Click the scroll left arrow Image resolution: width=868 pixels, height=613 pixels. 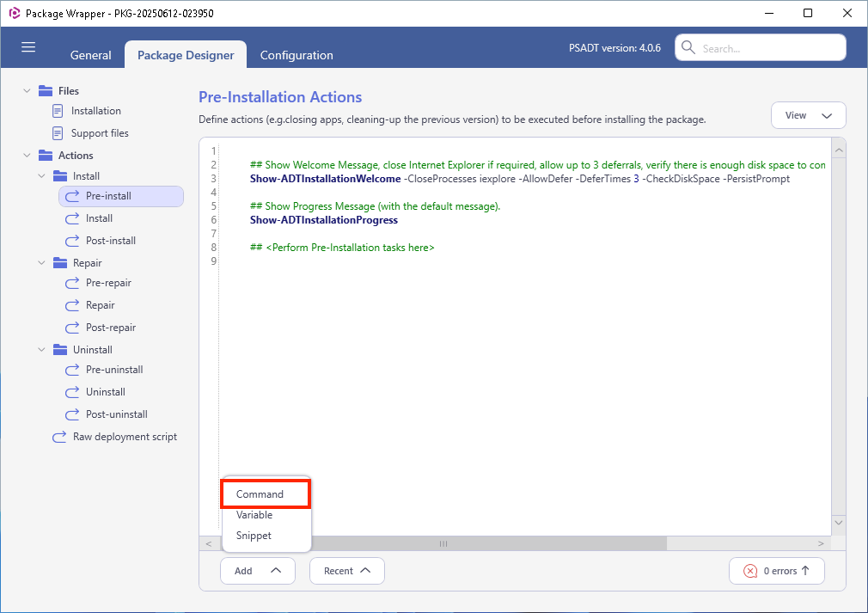pyautogui.click(x=209, y=543)
